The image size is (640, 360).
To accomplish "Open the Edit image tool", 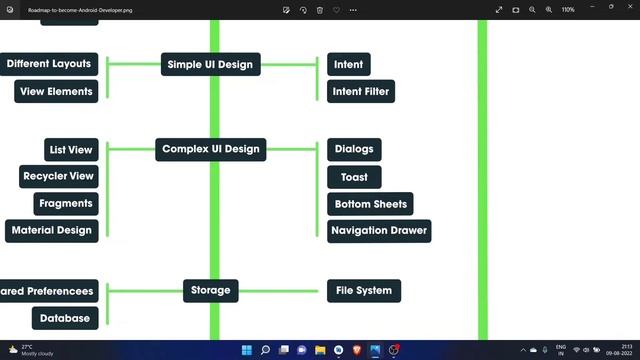I will coord(286,10).
